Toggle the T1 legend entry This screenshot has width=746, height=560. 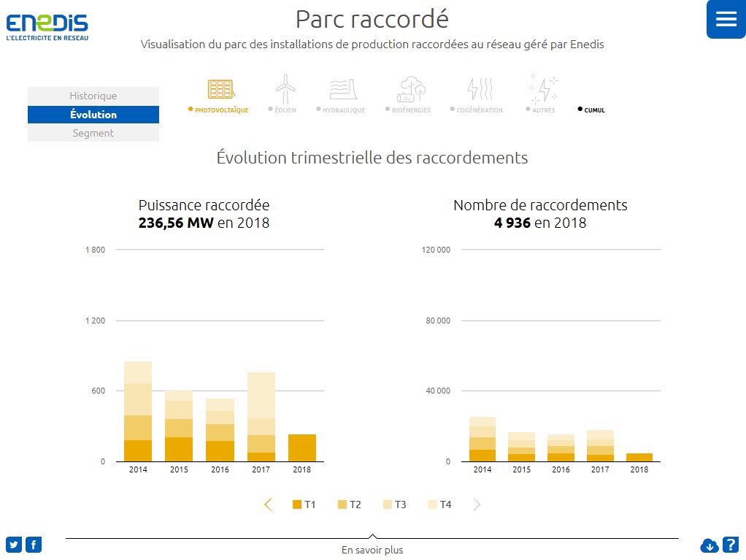[x=304, y=505]
